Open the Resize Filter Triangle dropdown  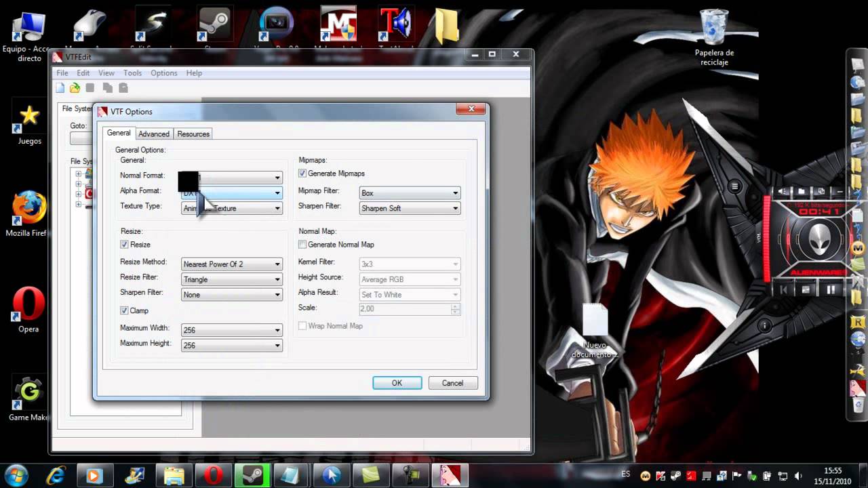[231, 279]
